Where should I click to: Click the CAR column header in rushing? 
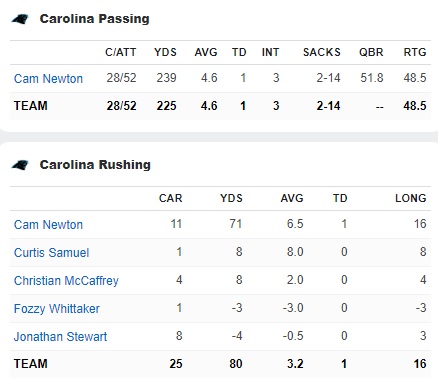[x=171, y=198]
